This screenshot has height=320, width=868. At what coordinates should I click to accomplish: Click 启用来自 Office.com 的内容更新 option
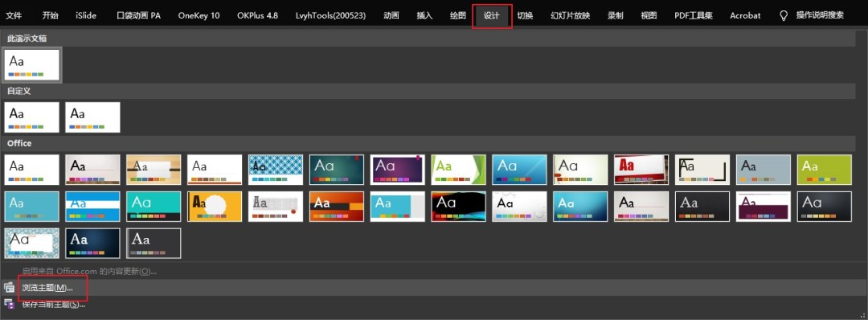(89, 271)
